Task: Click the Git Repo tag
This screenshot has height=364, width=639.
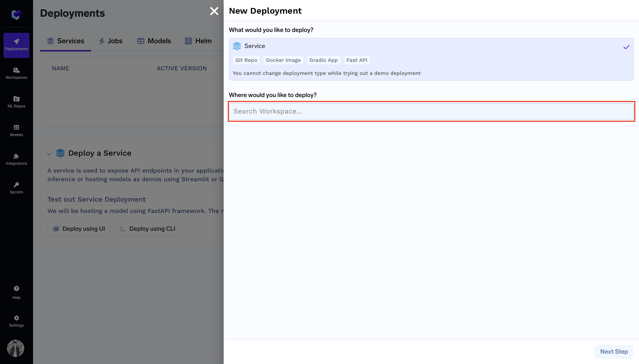Action: [246, 60]
